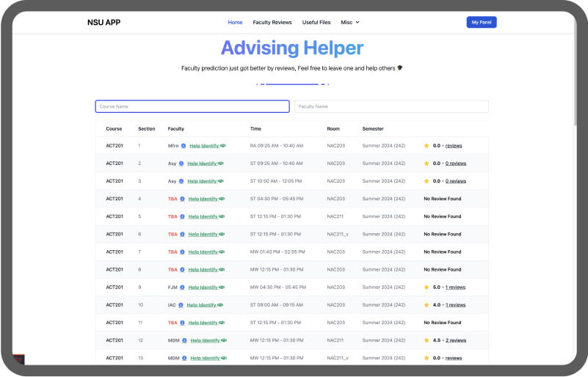588x377 pixels.
Task: Click Help Identify link for section 3
Action: pyautogui.click(x=203, y=181)
